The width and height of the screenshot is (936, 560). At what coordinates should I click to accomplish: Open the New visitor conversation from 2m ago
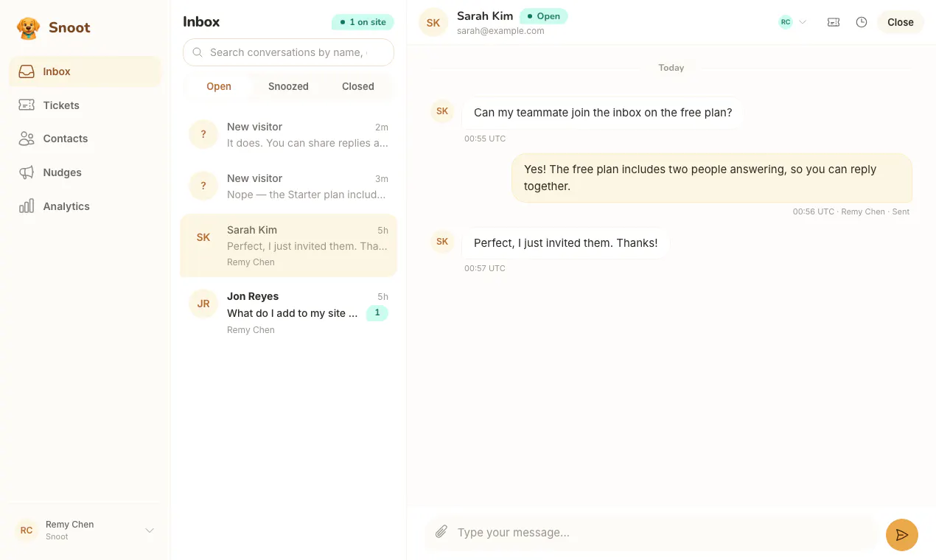pos(288,135)
